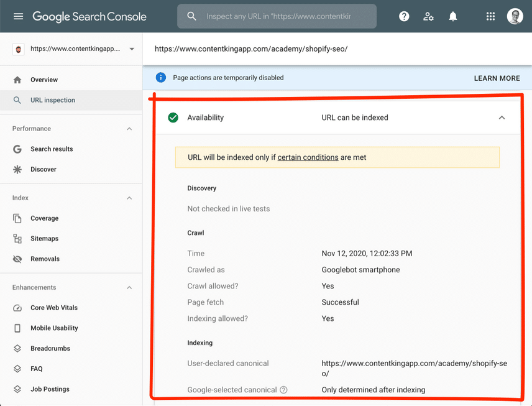Screen dimensions: 532x406
Task: Collapse the Enhancements sidebar group
Action: point(129,288)
